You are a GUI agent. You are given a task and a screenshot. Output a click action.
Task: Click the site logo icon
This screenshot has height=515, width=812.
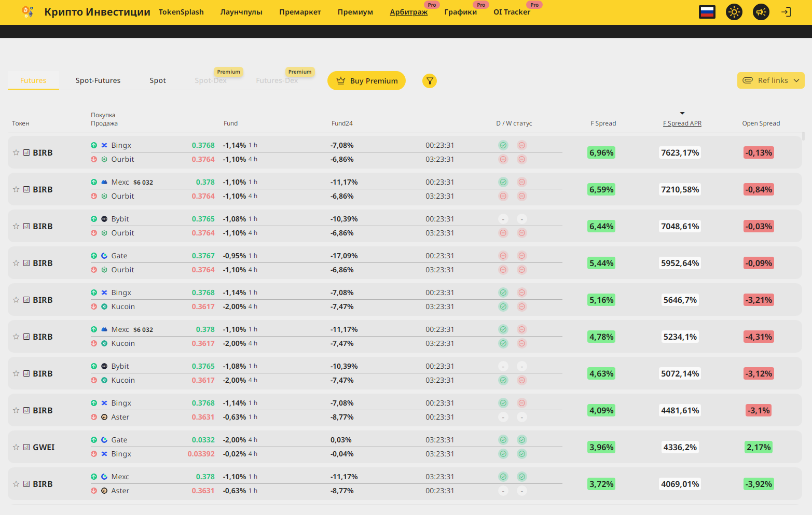[x=28, y=12]
